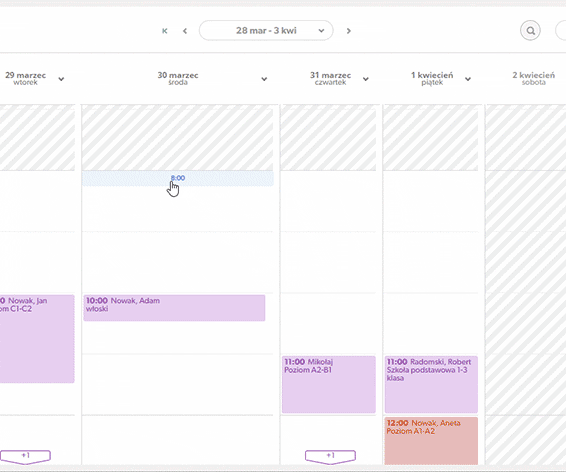Open the 28 mar - 3 kwi date dropdown
The width and height of the screenshot is (566, 472).
click(266, 31)
